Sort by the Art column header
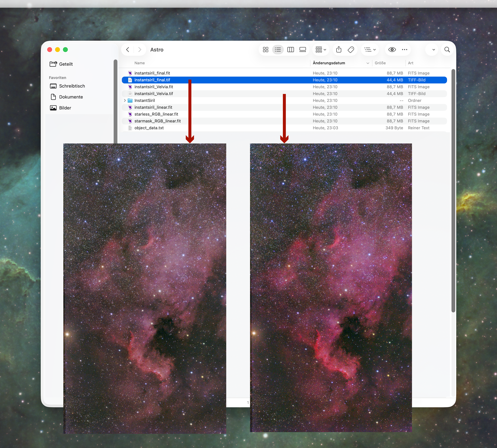 (411, 63)
